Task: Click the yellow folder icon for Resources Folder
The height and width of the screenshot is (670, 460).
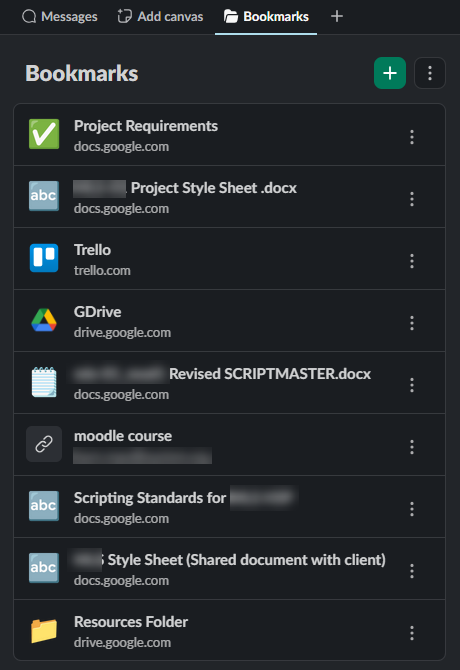Action: 44,630
